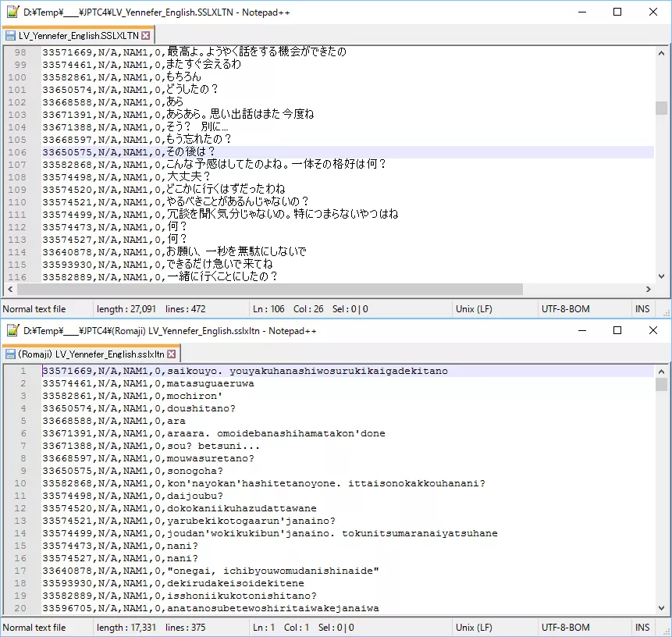Click the line containing 'mouwasuretano?'
Image resolution: width=672 pixels, height=637 pixels.
pos(148,458)
